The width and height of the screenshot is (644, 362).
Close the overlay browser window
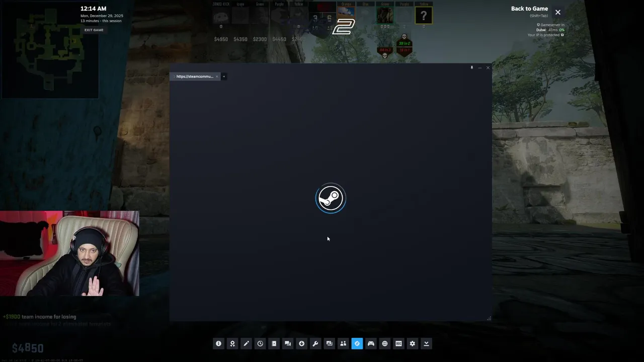pos(488,67)
